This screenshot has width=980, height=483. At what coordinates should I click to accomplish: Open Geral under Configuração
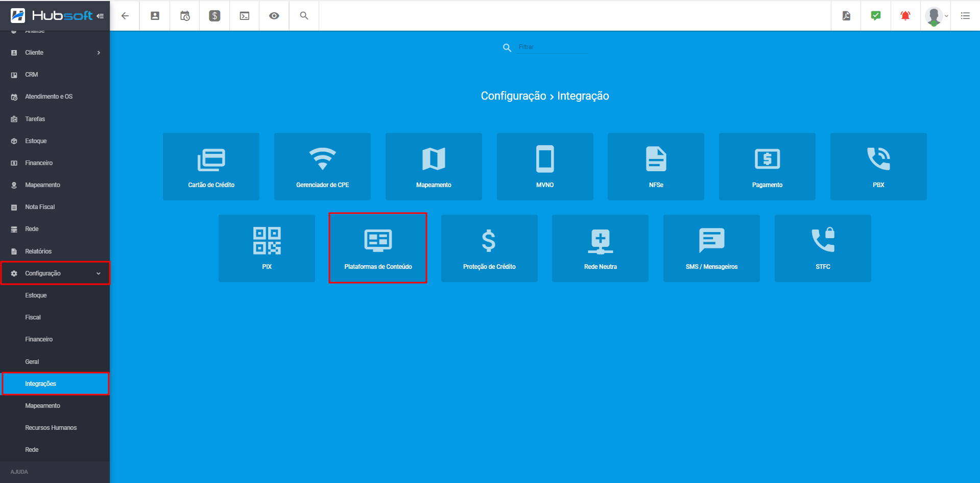point(55,362)
